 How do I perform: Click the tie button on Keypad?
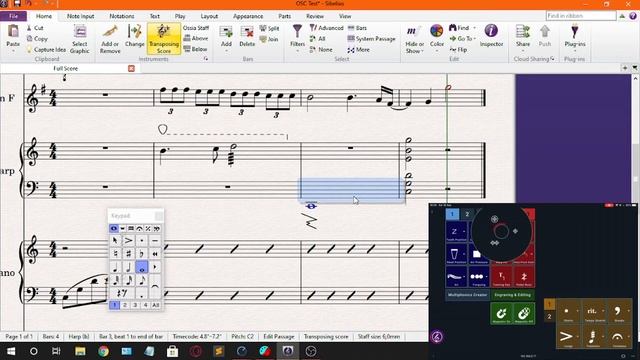coord(155,287)
